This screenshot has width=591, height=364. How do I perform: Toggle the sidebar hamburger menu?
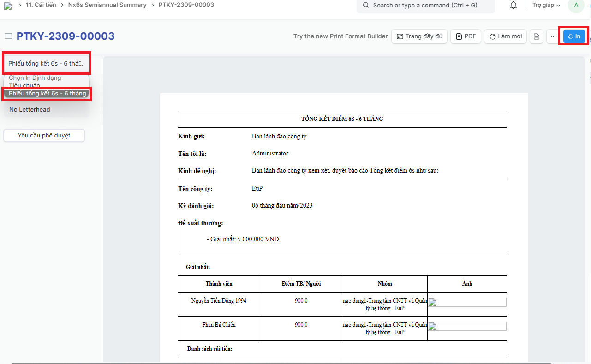[x=8, y=36]
